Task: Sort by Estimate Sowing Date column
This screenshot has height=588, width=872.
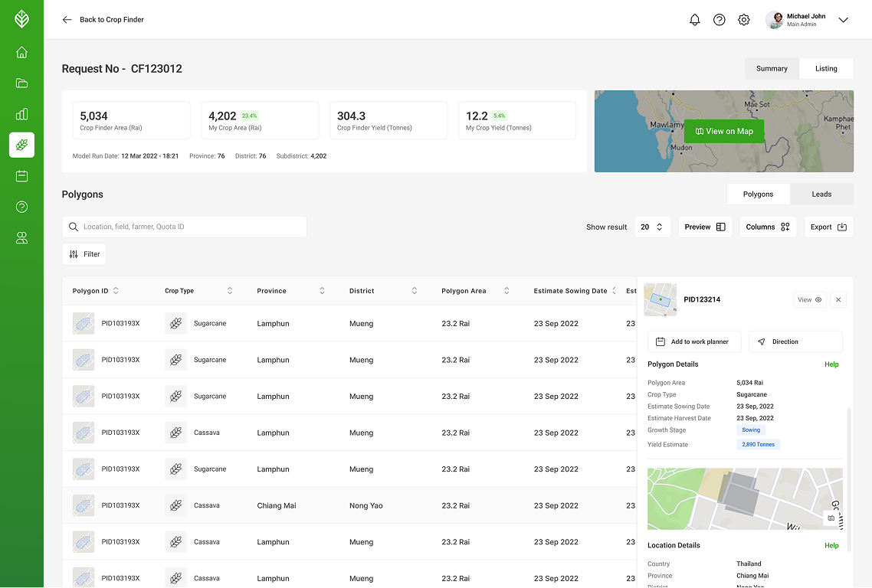Action: [614, 291]
